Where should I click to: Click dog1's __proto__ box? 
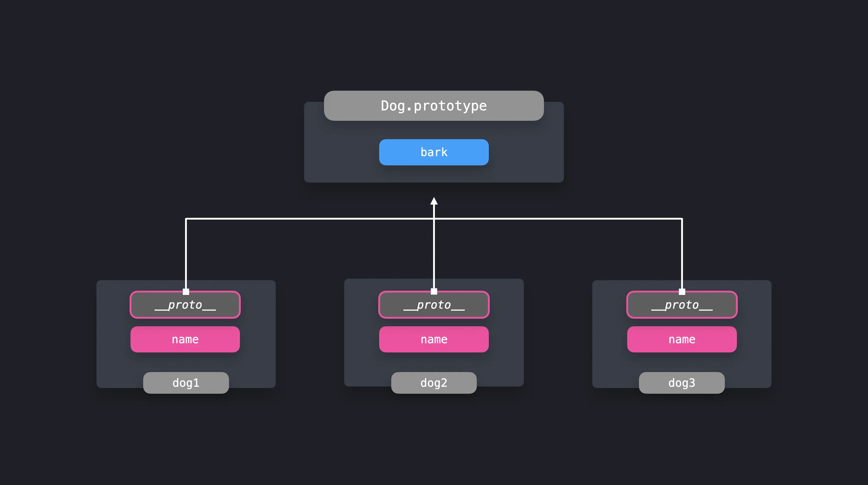pyautogui.click(x=185, y=305)
